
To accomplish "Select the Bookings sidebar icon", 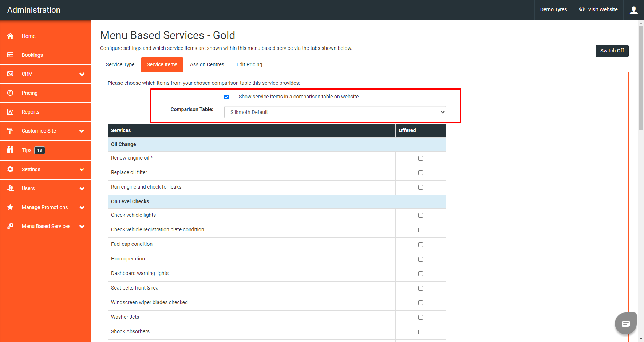I will coord(10,55).
